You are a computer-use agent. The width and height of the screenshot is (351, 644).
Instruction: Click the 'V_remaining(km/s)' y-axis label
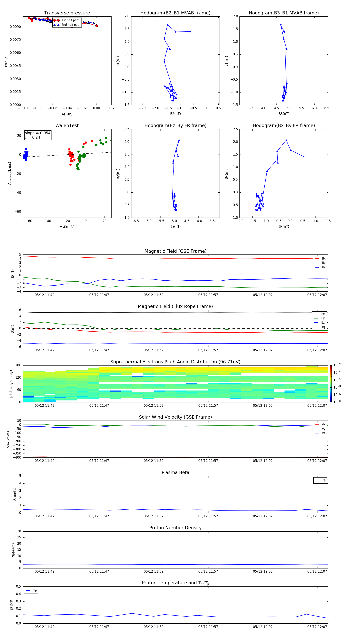coord(10,173)
